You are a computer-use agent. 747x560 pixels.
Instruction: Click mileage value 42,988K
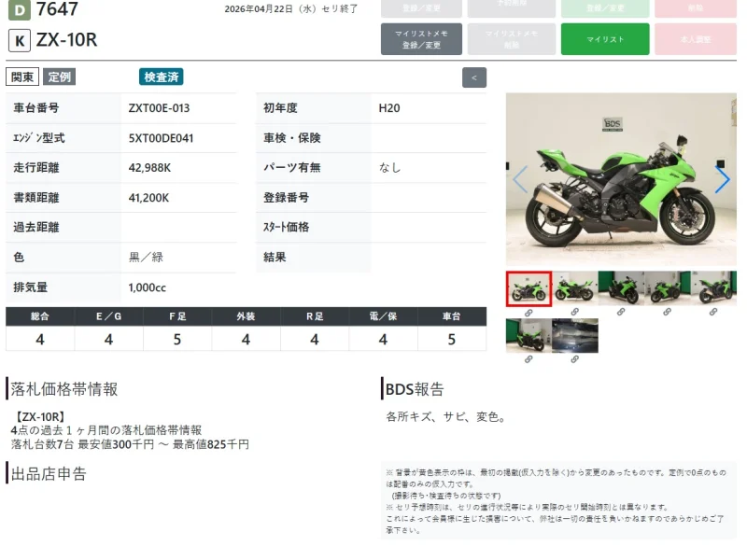pos(149,168)
